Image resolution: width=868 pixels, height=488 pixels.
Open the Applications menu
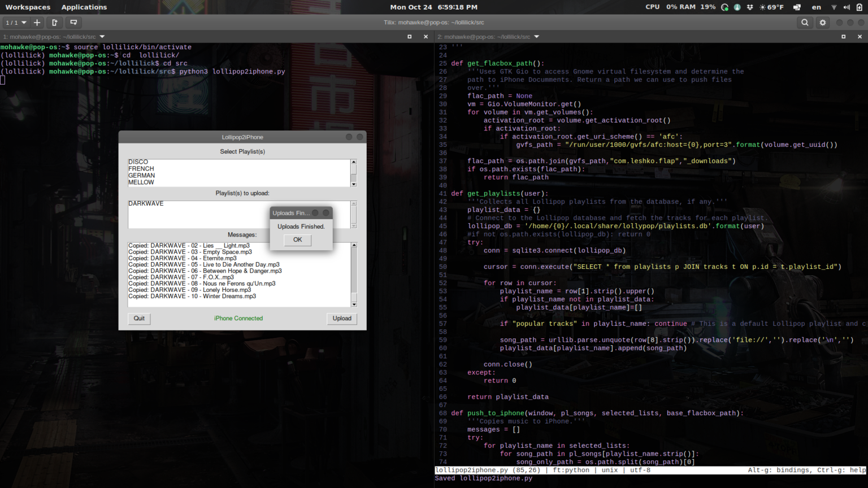(84, 7)
